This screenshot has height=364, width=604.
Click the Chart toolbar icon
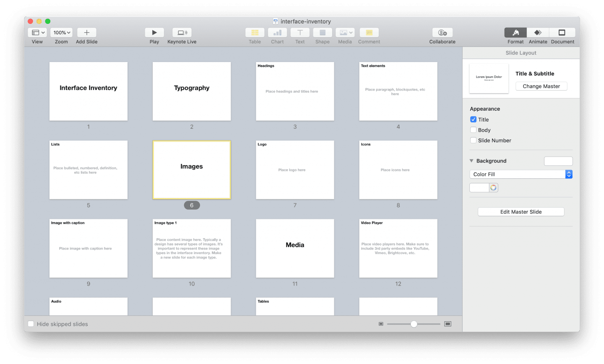coord(277,33)
